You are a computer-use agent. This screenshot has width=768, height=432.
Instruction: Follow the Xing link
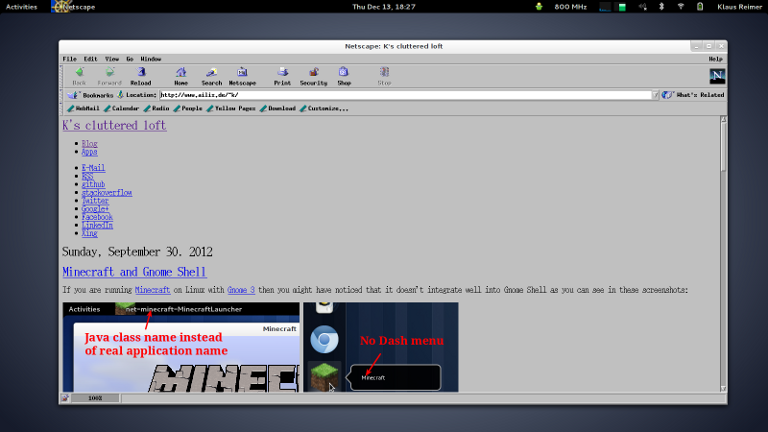pyautogui.click(x=90, y=234)
